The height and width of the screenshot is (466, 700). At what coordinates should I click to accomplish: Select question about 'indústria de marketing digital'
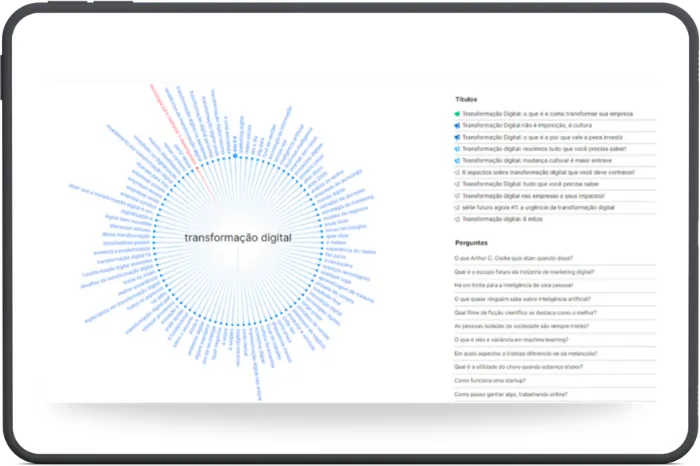[x=524, y=272]
